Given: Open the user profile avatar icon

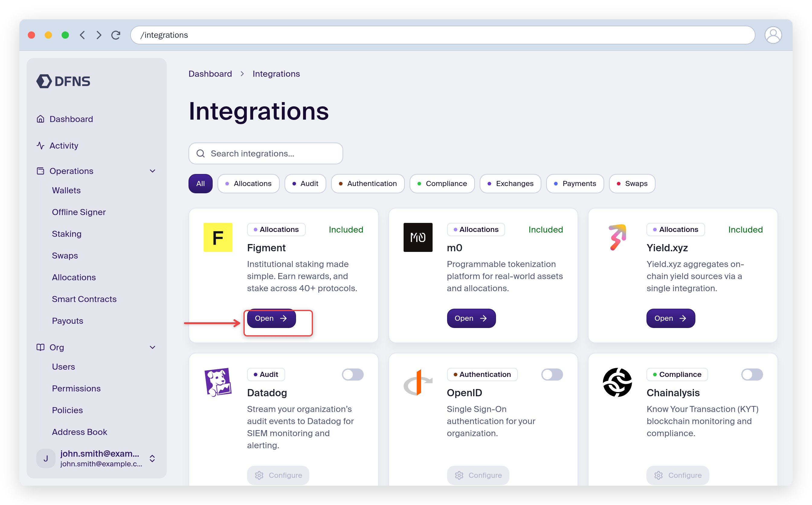Looking at the screenshot, I should [x=773, y=35].
